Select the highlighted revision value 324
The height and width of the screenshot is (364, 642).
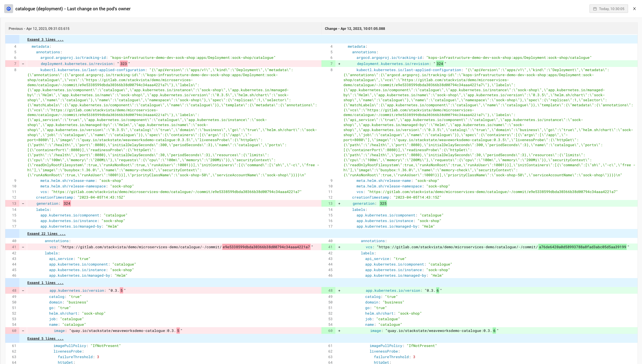[440, 63]
